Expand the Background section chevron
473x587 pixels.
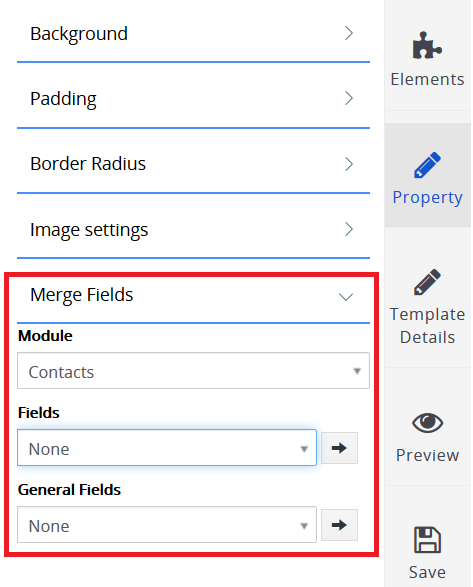coord(349,33)
